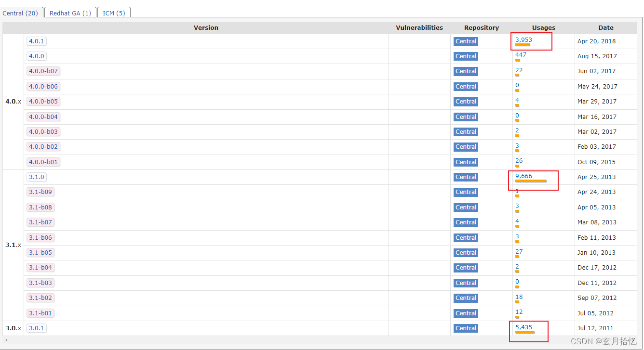The height and width of the screenshot is (350, 644).
Task: Open version 3.1-b07 link
Action: pyautogui.click(x=40, y=222)
